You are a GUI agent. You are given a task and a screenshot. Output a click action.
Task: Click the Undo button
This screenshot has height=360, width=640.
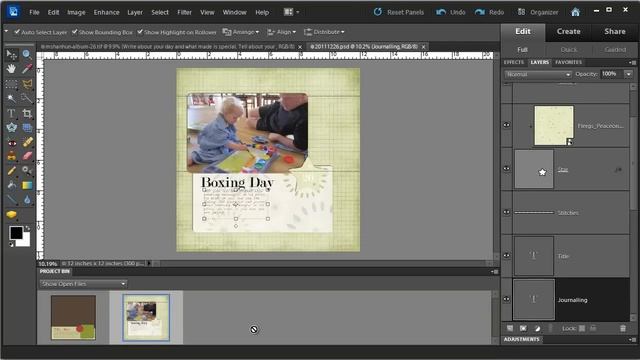(x=451, y=12)
